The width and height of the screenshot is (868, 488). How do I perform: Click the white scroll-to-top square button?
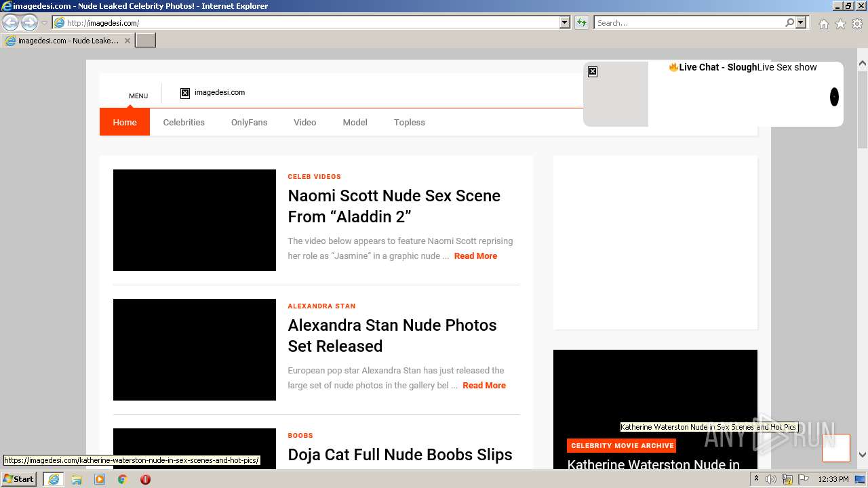(836, 448)
